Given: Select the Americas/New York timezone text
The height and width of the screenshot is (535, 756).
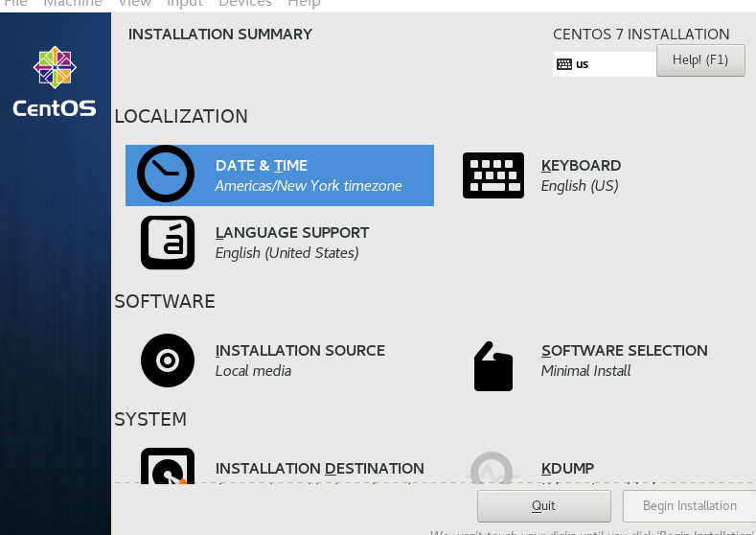Looking at the screenshot, I should click(309, 186).
